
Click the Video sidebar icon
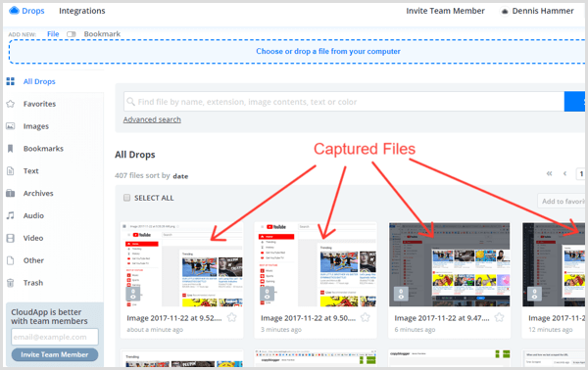11,238
